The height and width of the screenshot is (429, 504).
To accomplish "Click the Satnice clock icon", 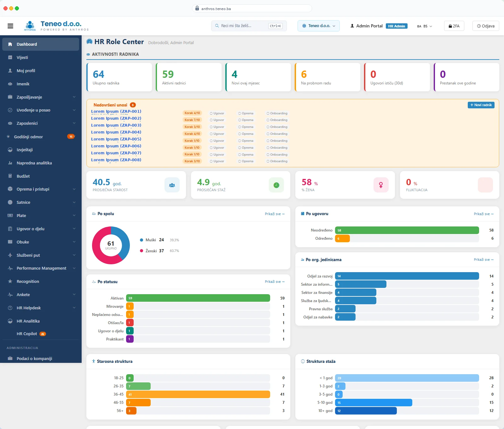I will tap(10, 202).
